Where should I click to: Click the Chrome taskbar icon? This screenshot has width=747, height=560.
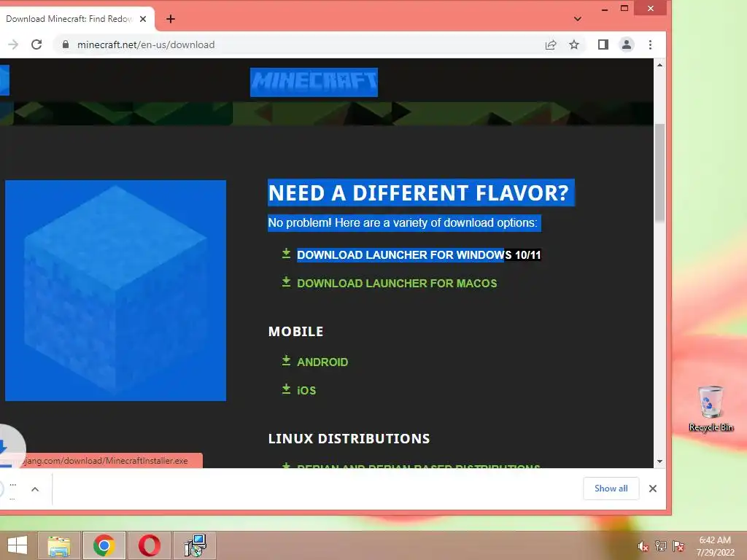coord(104,545)
